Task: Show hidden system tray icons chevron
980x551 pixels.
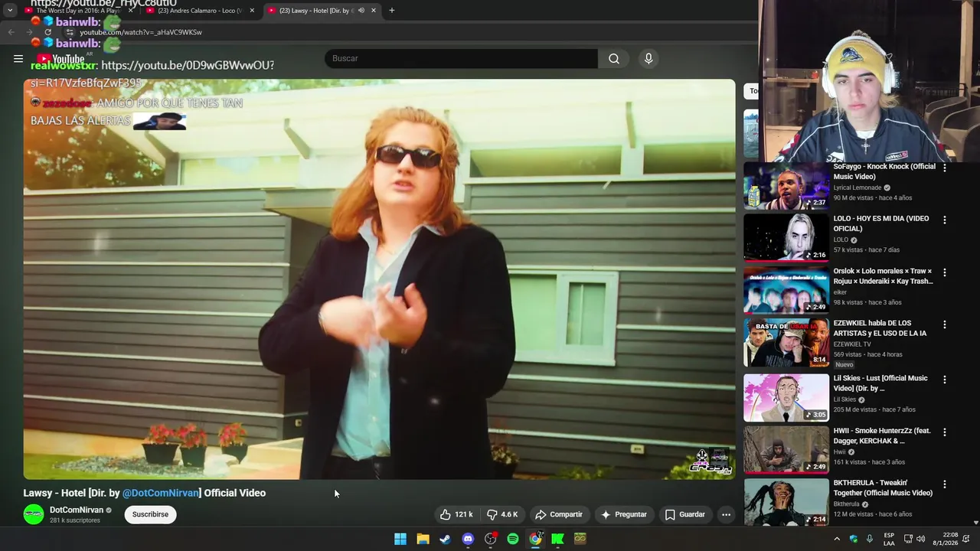Action: [837, 539]
